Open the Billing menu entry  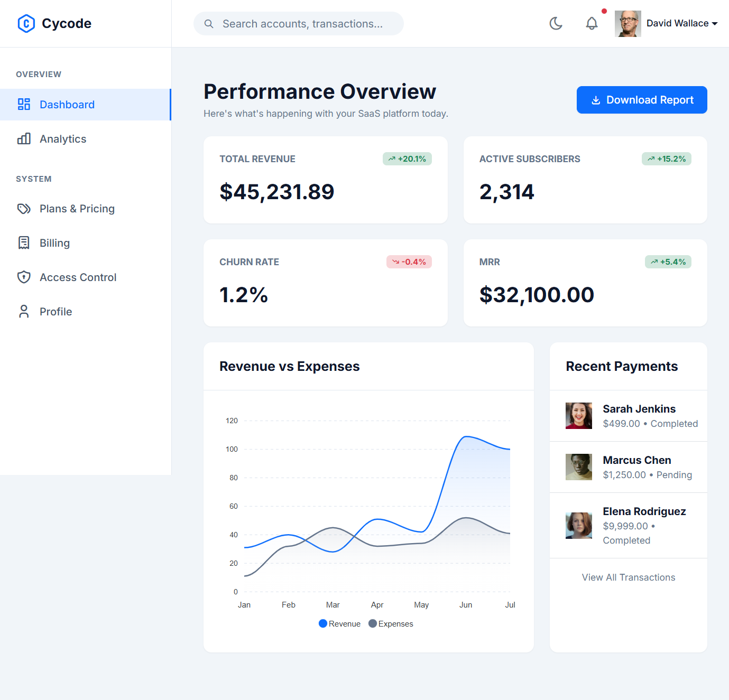[x=54, y=242]
